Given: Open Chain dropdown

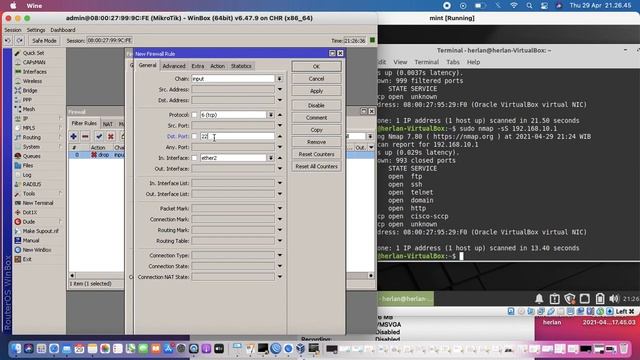Looking at the screenshot, I should click(x=280, y=79).
